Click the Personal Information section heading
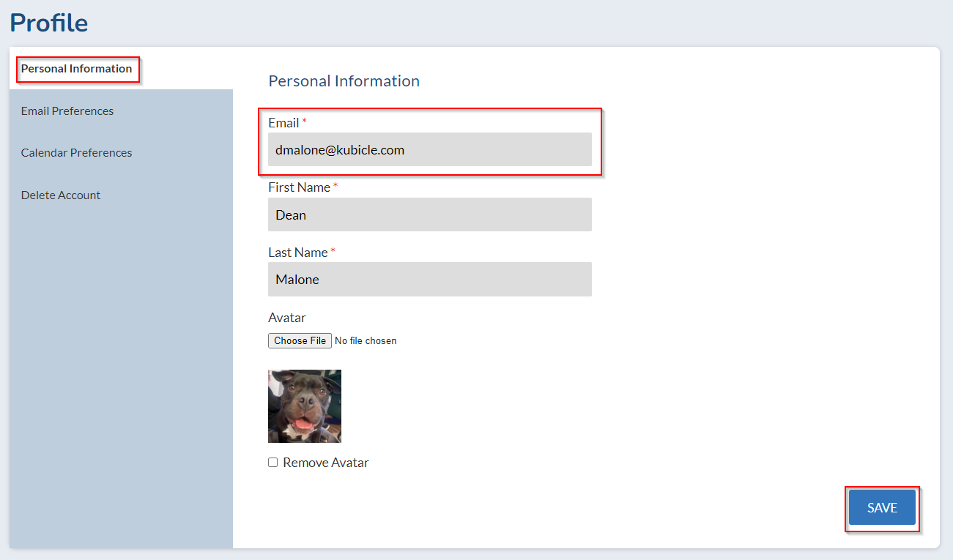953x560 pixels. (x=344, y=81)
